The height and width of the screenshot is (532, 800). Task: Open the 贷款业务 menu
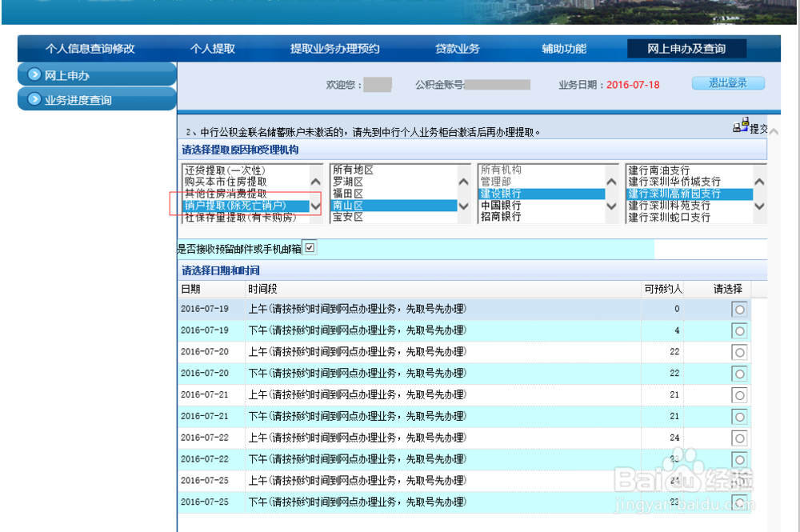457,49
